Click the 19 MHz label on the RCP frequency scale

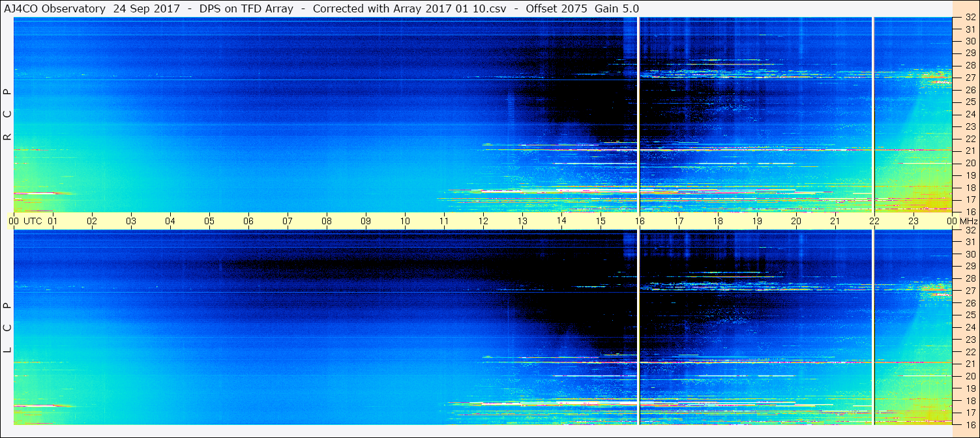pos(970,175)
